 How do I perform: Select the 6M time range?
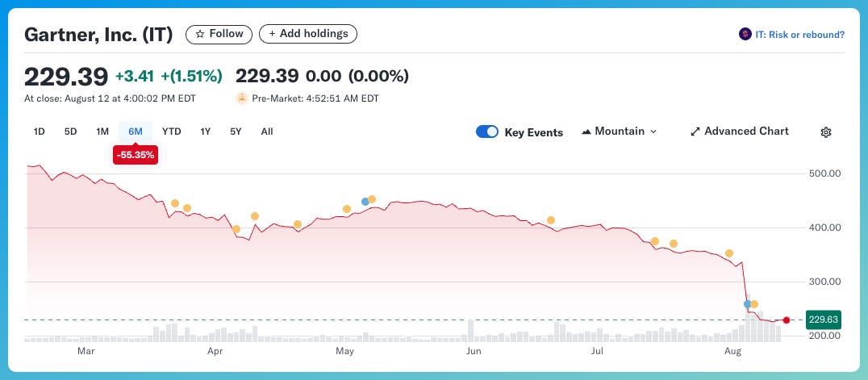136,132
